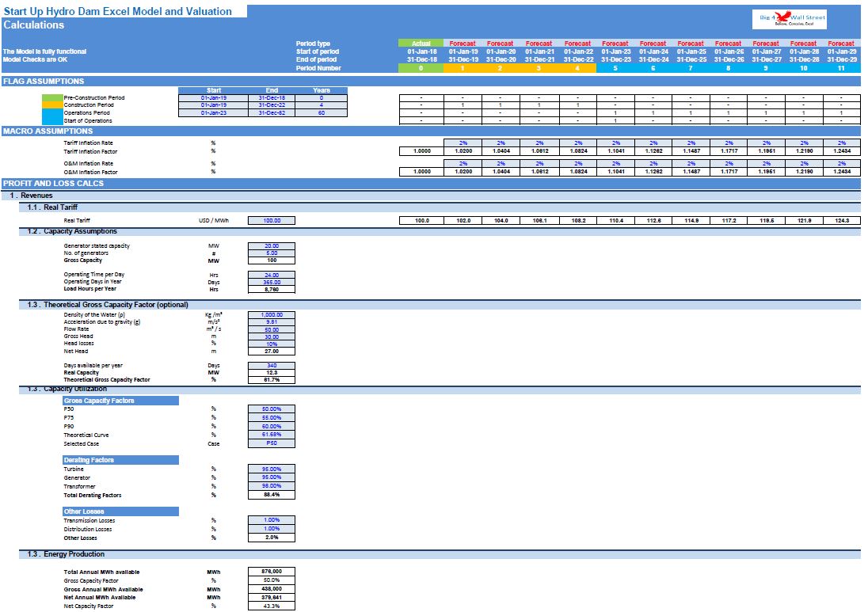Screen dimensions: 868x612
Task: Select the Pre-Construction Period start date cell
Action: [213, 97]
